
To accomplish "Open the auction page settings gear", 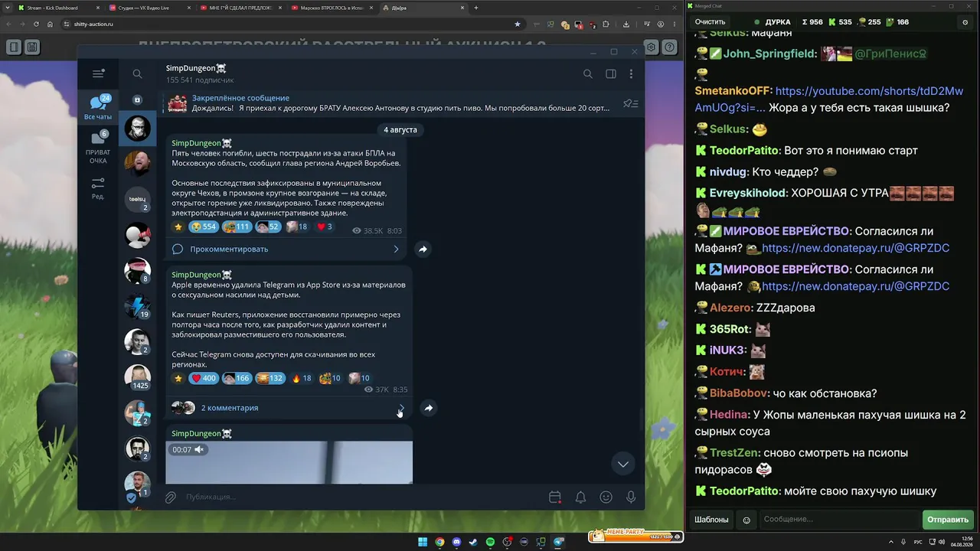I will click(x=651, y=47).
